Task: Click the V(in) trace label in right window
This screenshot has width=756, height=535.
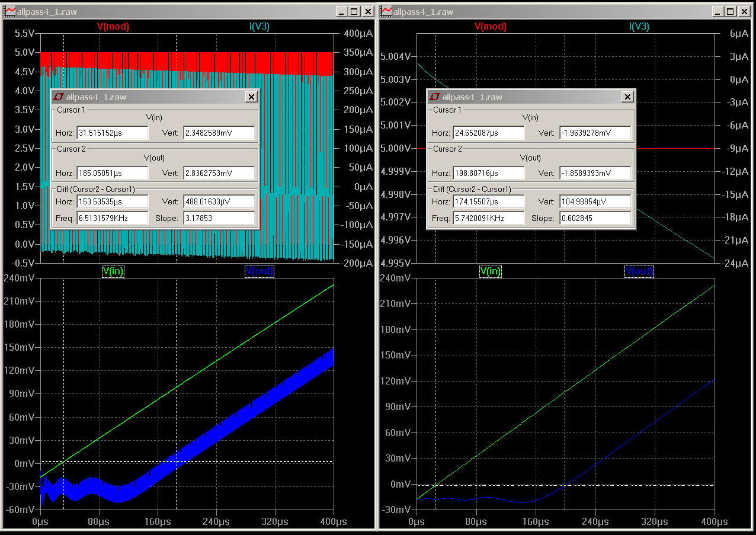Action: click(490, 271)
